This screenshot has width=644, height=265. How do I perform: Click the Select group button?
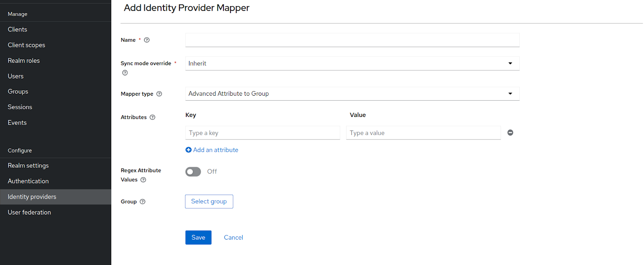(209, 202)
